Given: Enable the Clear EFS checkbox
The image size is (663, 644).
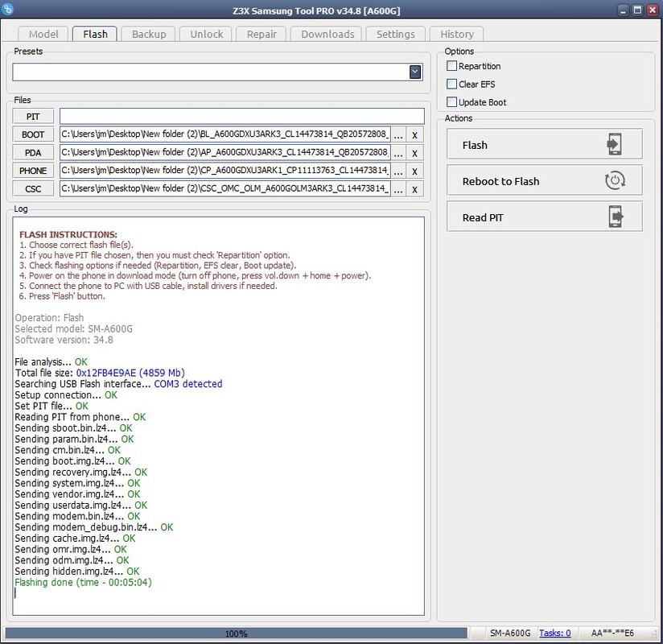Looking at the screenshot, I should coord(451,85).
